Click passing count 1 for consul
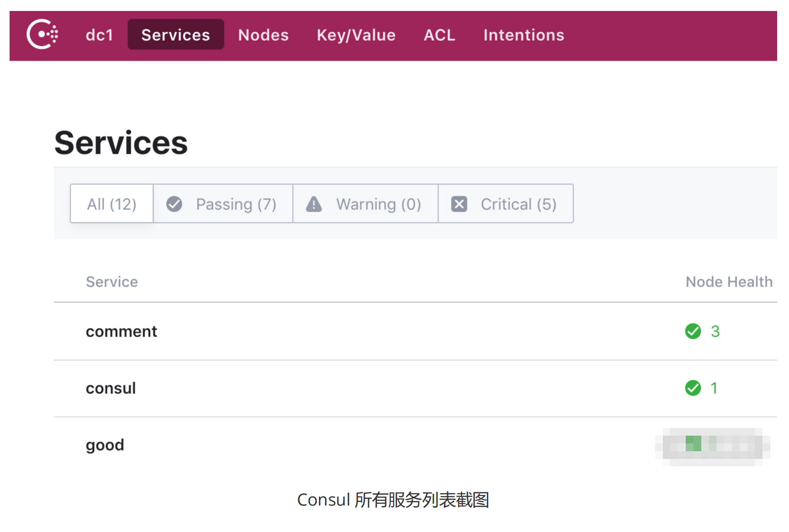The height and width of the screenshot is (532, 789). (x=714, y=389)
